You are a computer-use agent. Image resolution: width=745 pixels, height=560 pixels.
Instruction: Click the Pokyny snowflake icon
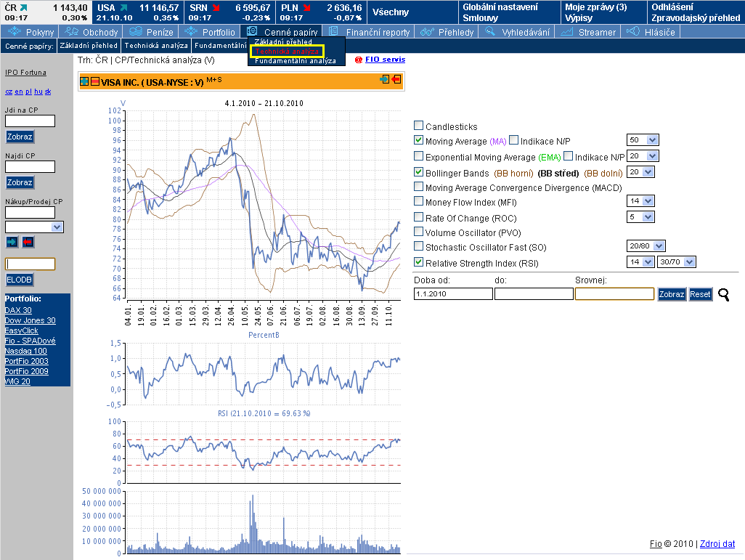coord(15,31)
